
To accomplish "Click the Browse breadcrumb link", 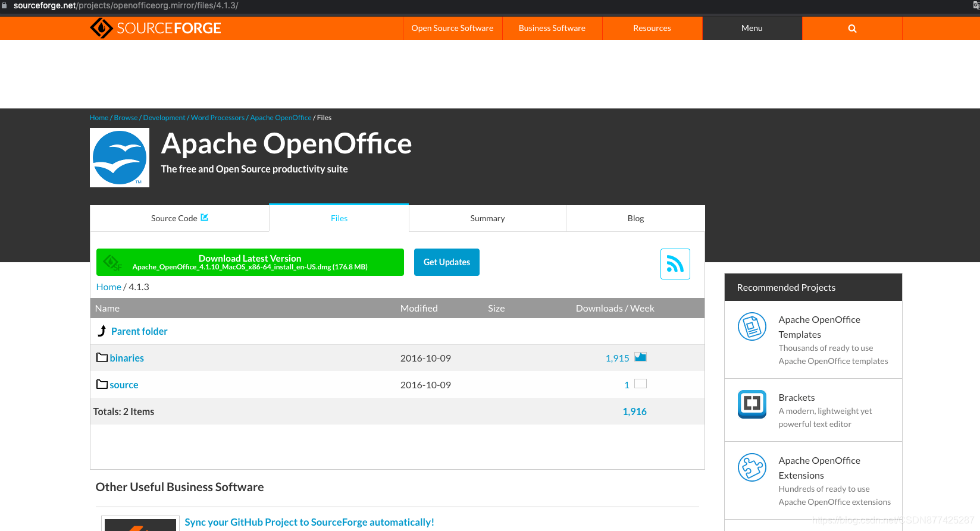I will tap(126, 118).
